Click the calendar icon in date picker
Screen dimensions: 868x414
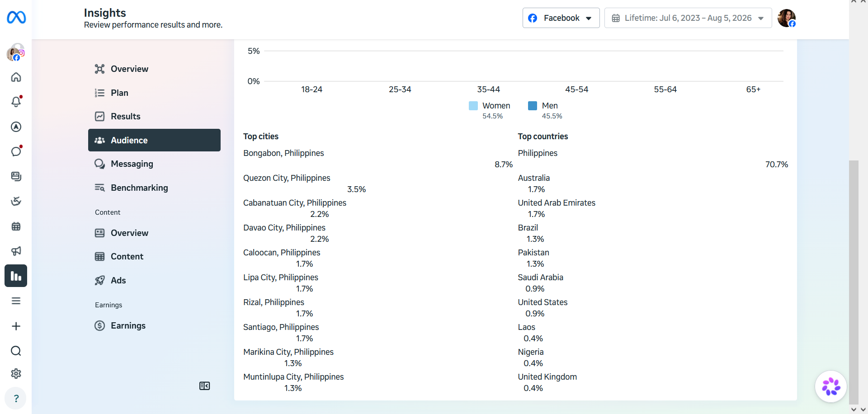click(x=616, y=18)
